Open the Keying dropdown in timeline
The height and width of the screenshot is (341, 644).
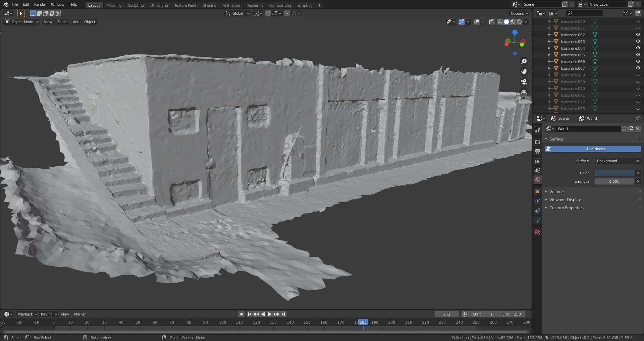(x=49, y=314)
